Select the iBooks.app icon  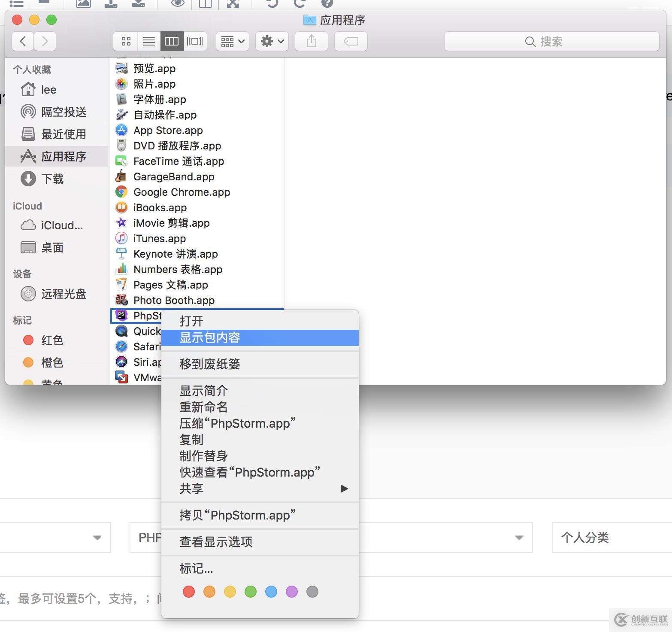[122, 207]
